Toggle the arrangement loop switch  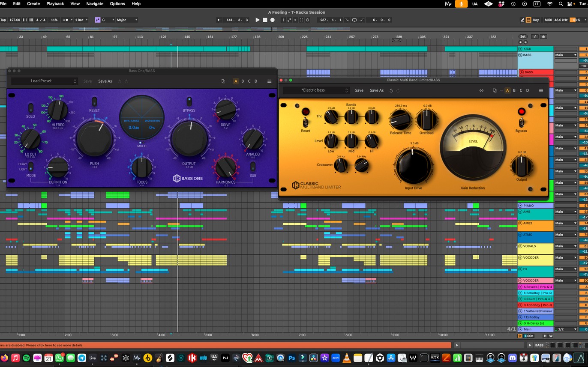coord(354,20)
